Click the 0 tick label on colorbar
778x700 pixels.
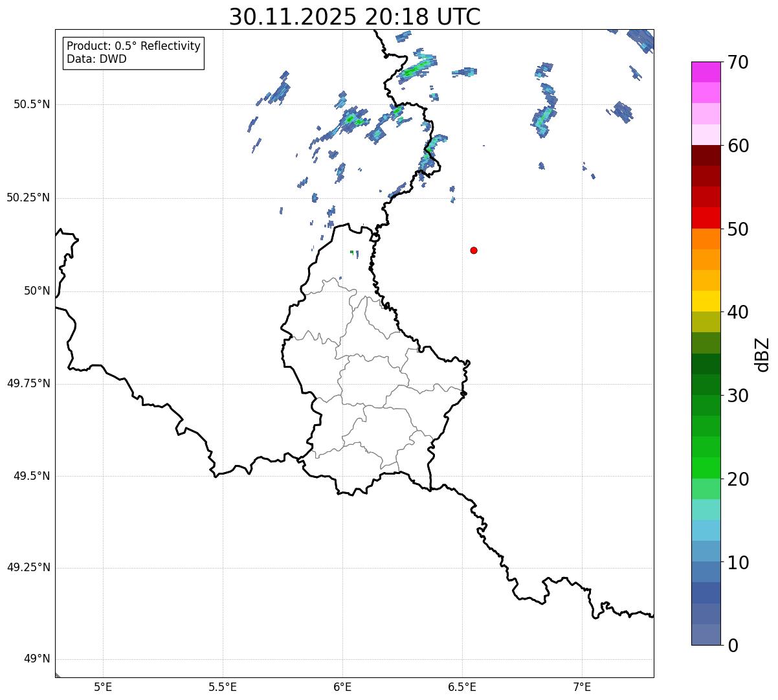pos(733,646)
